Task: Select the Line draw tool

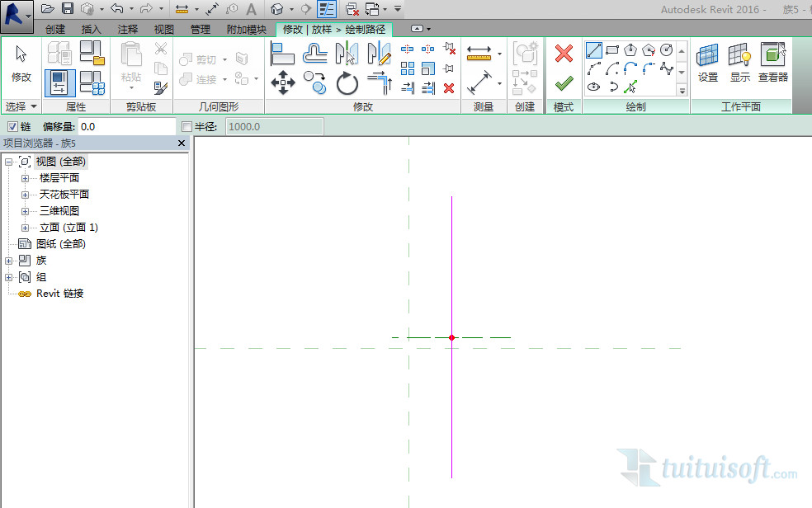Action: (x=594, y=50)
